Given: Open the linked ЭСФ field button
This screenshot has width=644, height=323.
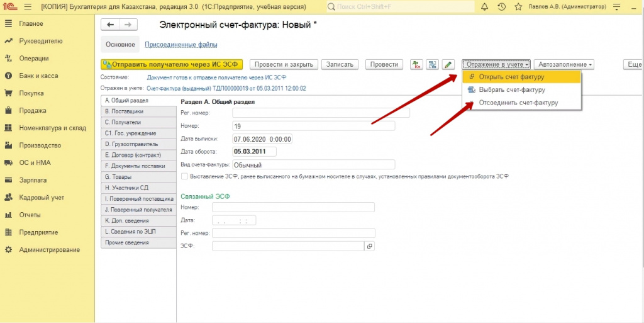Looking at the screenshot, I should pyautogui.click(x=370, y=246).
